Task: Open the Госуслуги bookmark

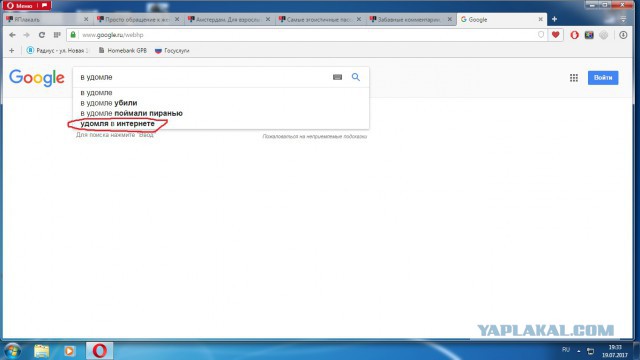Action: click(x=172, y=51)
